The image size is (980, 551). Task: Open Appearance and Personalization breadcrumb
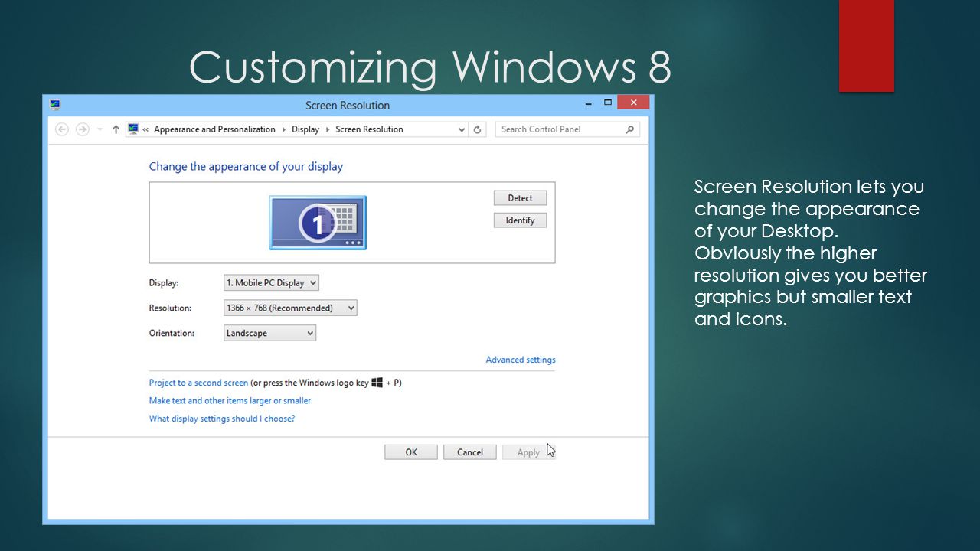[214, 129]
